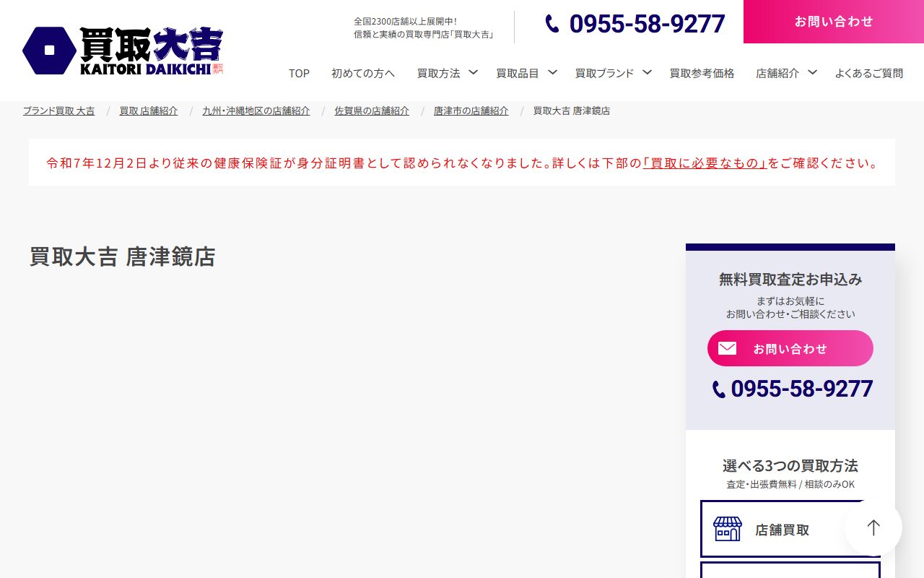The height and width of the screenshot is (578, 924).
Task: Open the TOP menu item
Action: 299,73
